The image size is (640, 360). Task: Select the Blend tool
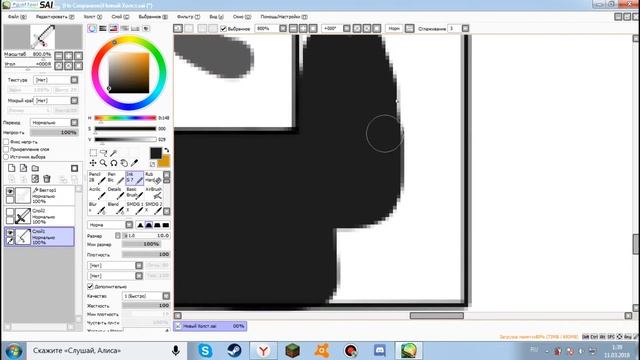[116, 207]
